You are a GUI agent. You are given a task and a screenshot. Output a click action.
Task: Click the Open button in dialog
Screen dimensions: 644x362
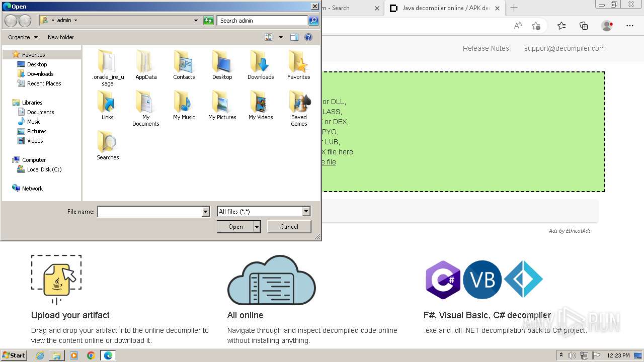click(235, 227)
